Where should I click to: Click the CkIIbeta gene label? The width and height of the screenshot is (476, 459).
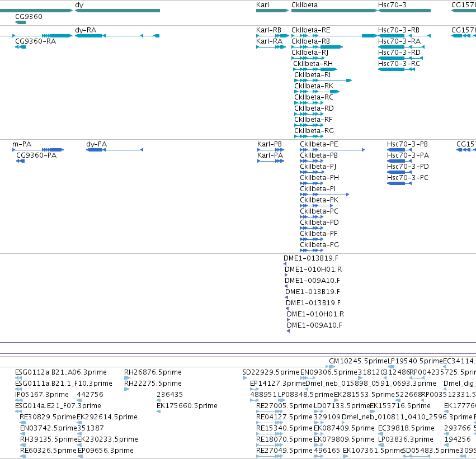[304, 5]
